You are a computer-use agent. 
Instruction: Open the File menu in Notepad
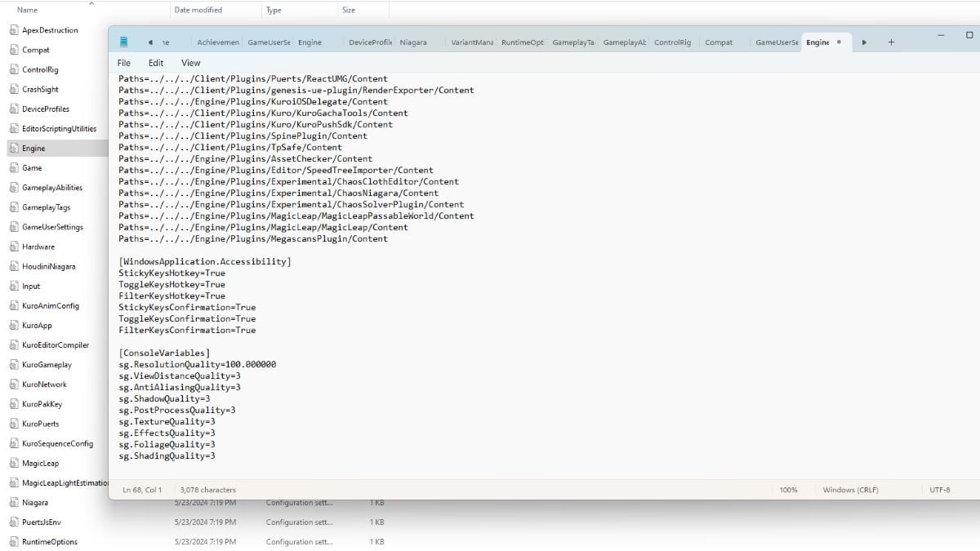pyautogui.click(x=124, y=63)
